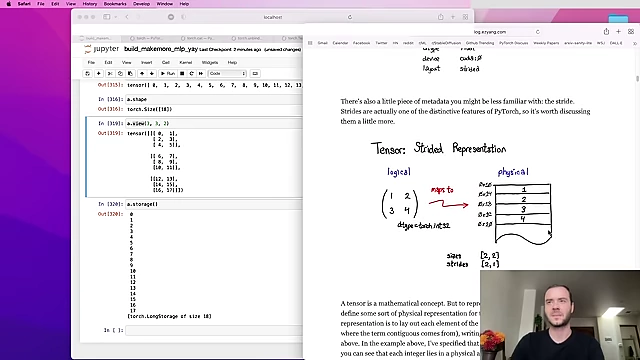Move the selected cell down
Image resolution: width=640 pixels, height=360 pixels.
point(152,73)
